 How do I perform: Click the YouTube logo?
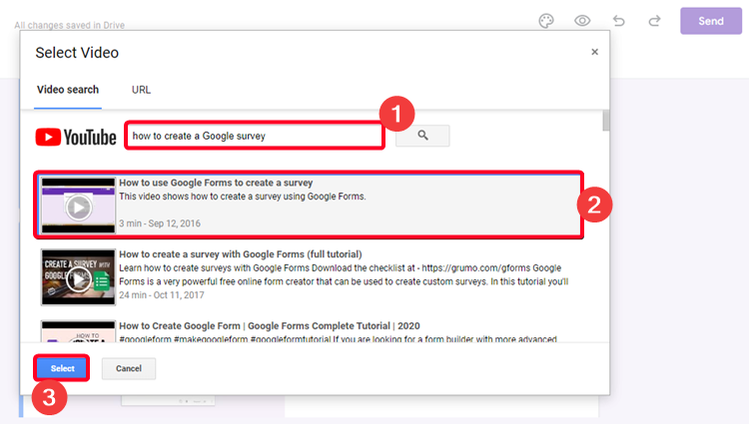(76, 137)
